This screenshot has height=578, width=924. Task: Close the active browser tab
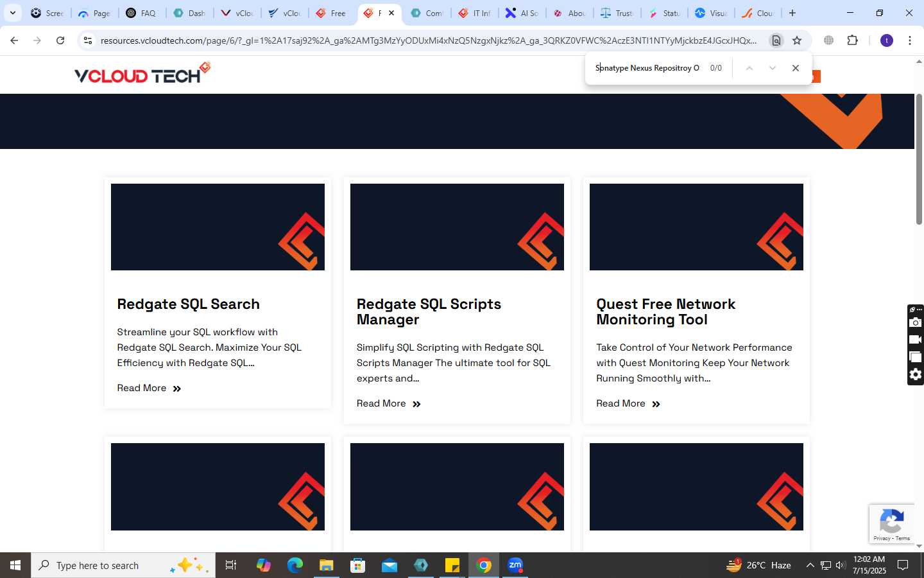click(x=391, y=13)
